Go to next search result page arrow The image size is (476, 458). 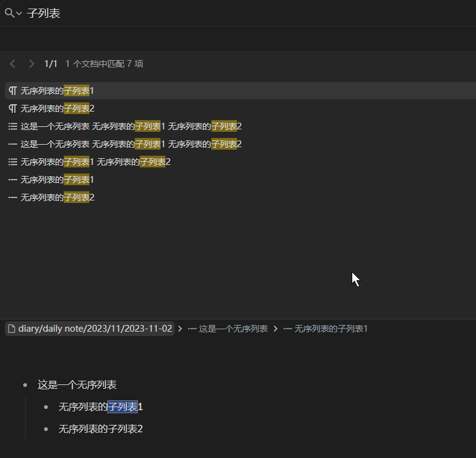pyautogui.click(x=31, y=64)
